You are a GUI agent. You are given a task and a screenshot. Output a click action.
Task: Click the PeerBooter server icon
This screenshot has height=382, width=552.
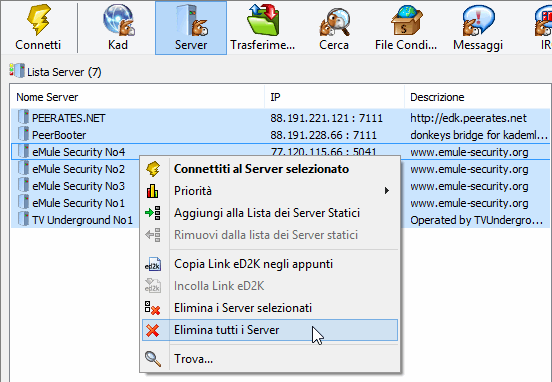coord(24,134)
